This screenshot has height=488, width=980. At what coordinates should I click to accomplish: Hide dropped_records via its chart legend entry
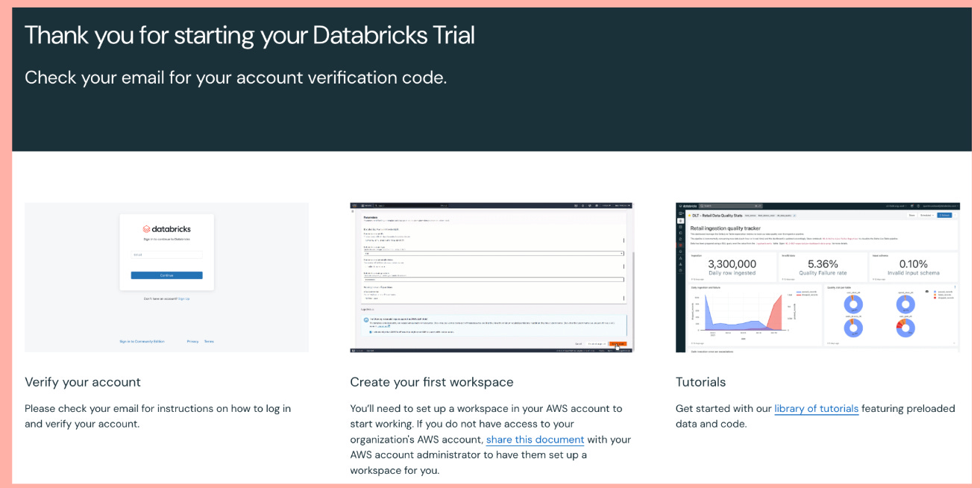[809, 295]
